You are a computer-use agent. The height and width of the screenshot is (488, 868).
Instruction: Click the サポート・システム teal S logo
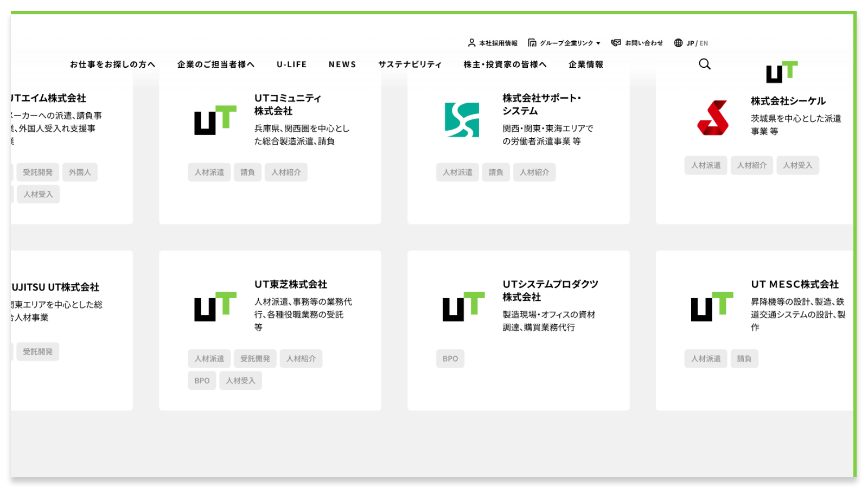click(462, 120)
